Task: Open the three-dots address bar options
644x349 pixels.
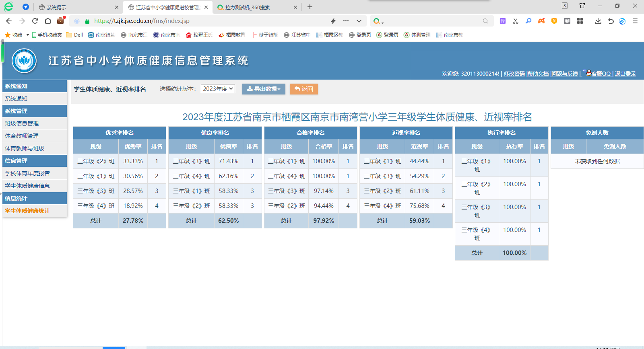Action: [x=346, y=21]
